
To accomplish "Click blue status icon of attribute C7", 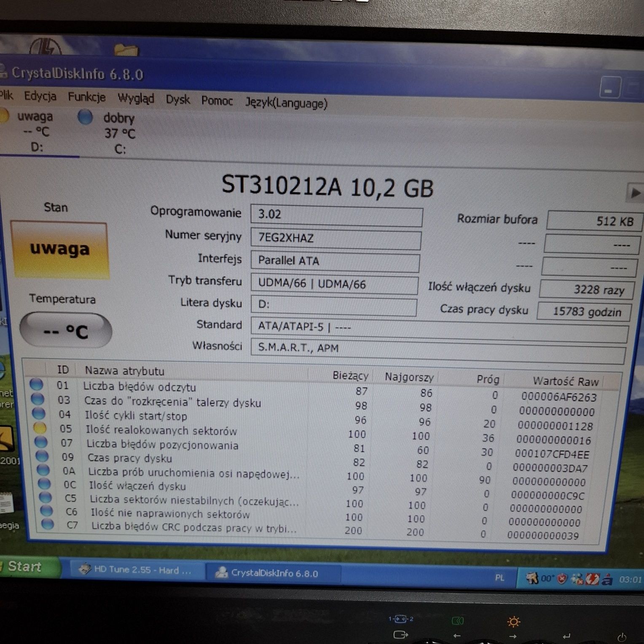I will (47, 524).
